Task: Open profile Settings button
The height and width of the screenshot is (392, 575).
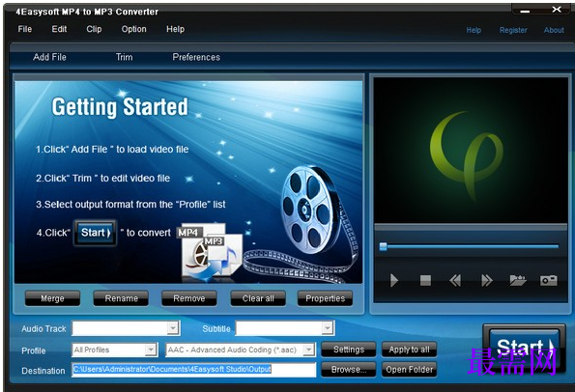Action: click(349, 350)
